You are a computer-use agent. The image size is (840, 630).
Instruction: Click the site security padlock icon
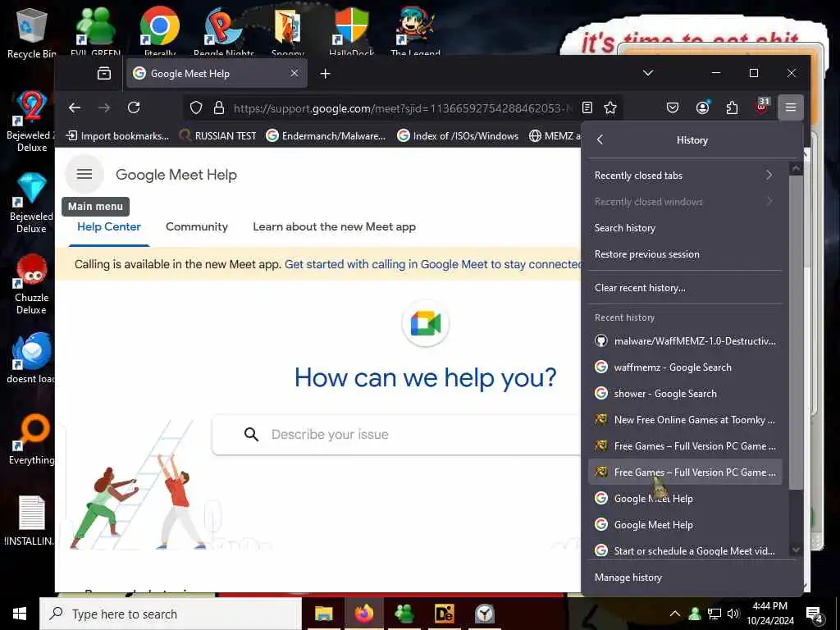coord(218,107)
